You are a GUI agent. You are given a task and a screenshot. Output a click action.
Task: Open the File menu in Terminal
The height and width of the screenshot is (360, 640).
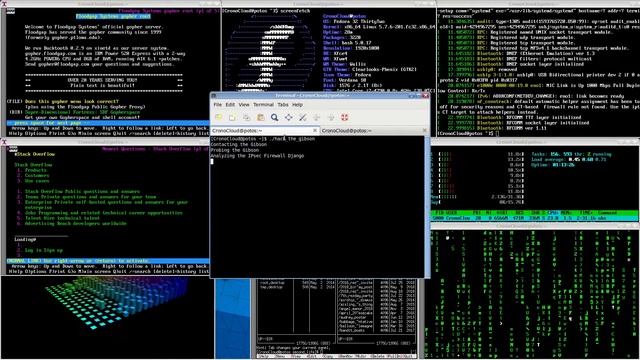[x=218, y=105]
